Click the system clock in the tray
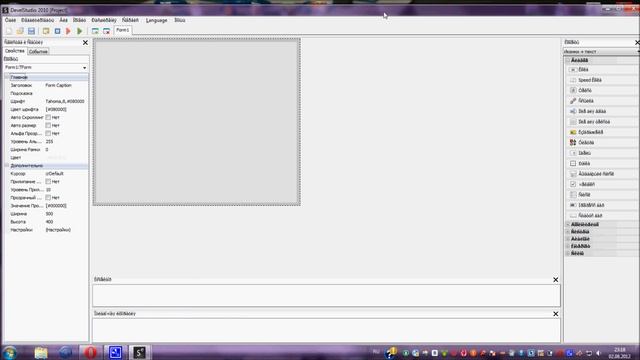 pos(619,353)
